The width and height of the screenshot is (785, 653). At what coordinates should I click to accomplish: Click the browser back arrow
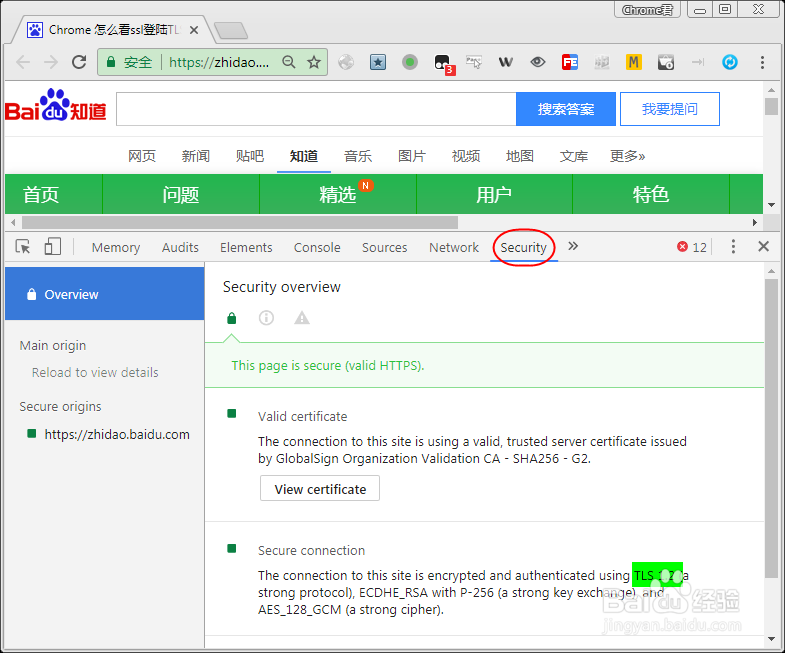point(23,62)
